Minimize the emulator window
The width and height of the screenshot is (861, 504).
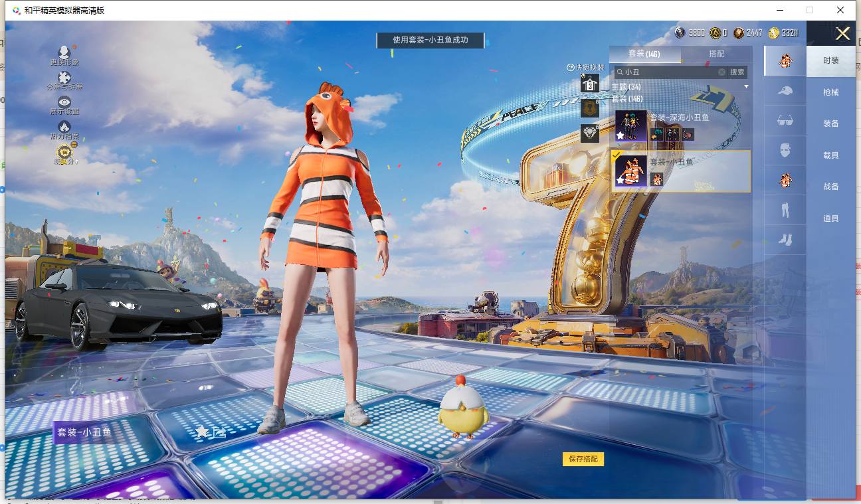[779, 10]
